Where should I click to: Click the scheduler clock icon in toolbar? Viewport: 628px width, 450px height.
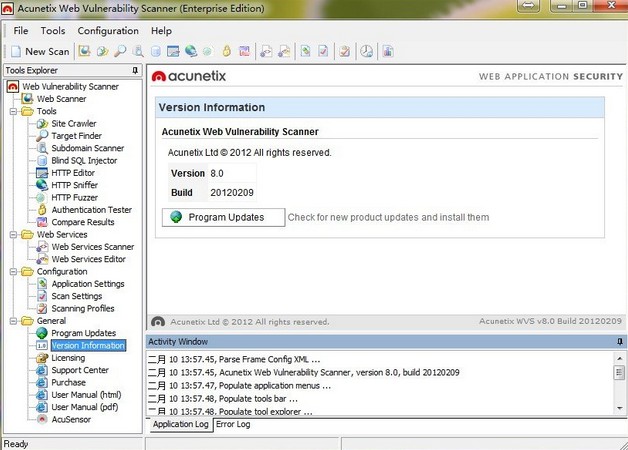(x=366, y=51)
